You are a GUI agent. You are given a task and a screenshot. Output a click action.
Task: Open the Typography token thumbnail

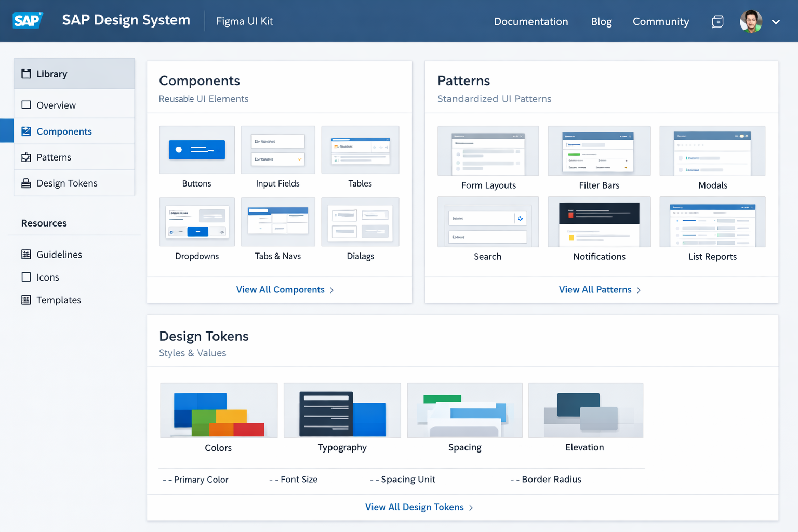click(342, 410)
